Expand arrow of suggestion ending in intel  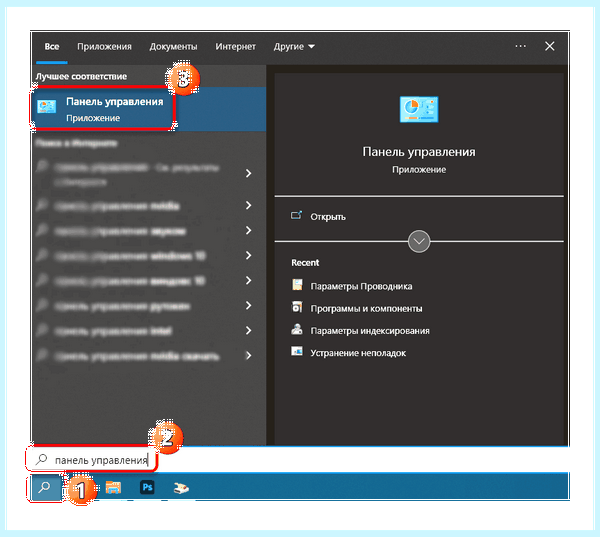[x=249, y=330]
